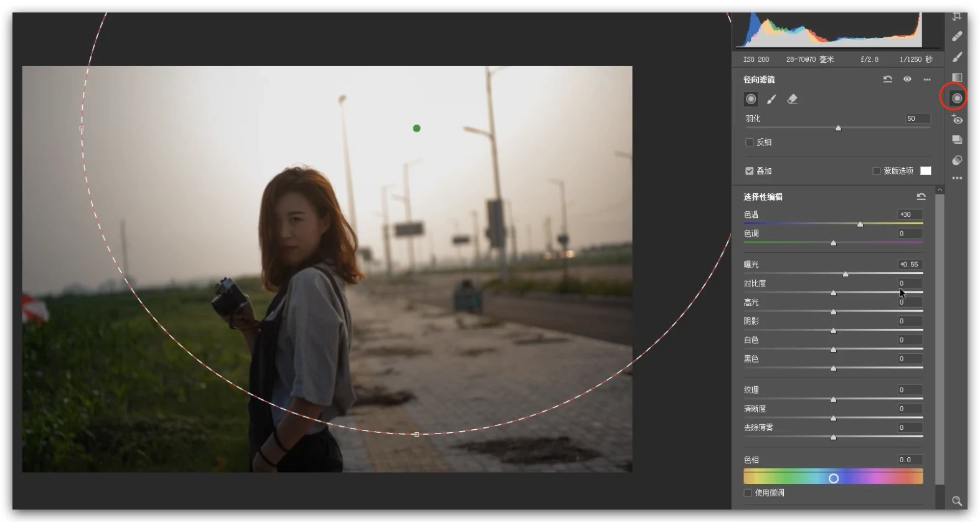This screenshot has width=980, height=522.
Task: Enable the 蒙版选项 checkbox
Action: click(877, 171)
